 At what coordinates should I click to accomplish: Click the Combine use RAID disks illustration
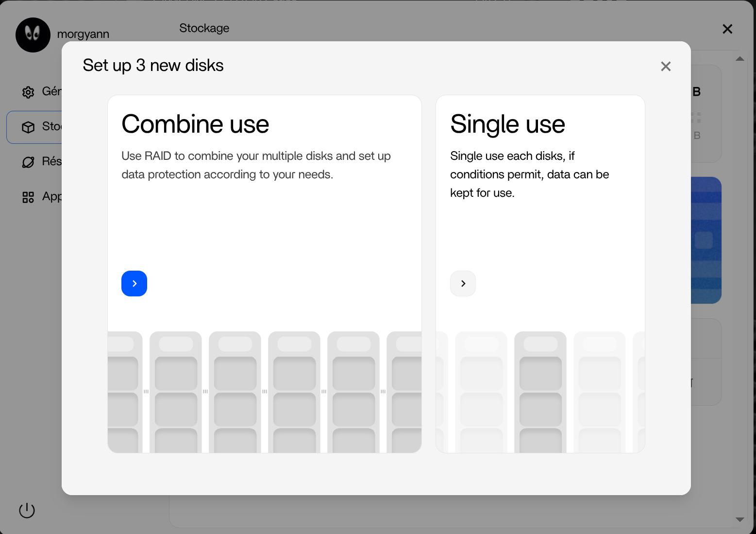point(265,392)
